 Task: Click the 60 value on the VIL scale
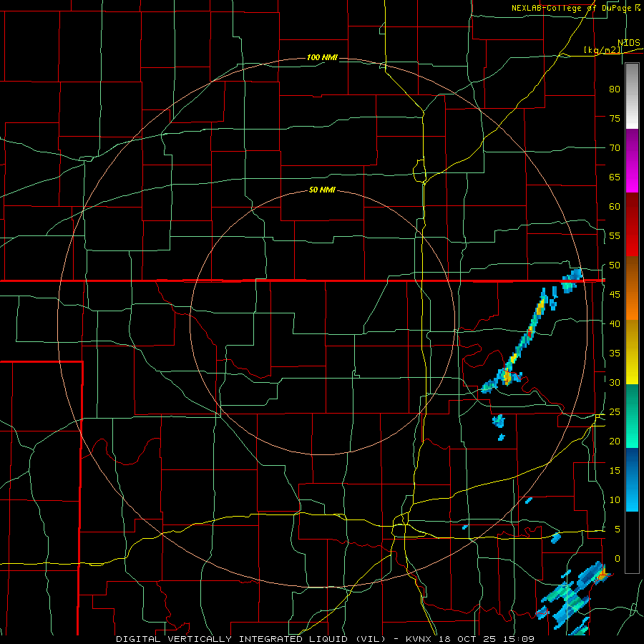615,206
